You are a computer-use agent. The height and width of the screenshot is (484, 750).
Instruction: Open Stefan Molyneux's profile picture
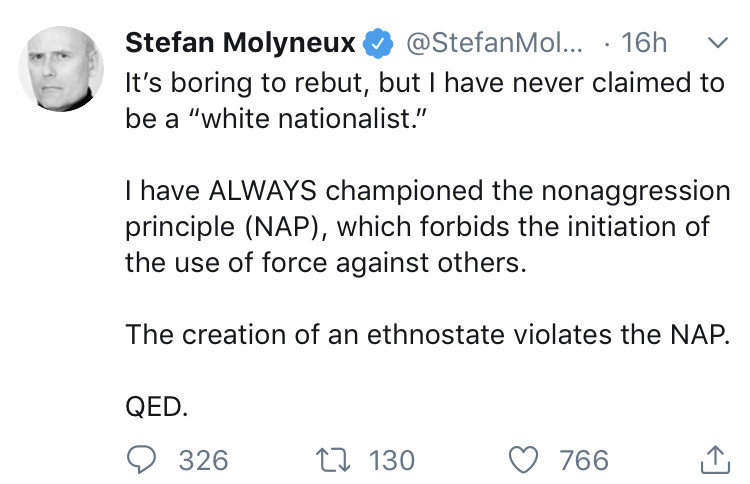click(x=61, y=69)
